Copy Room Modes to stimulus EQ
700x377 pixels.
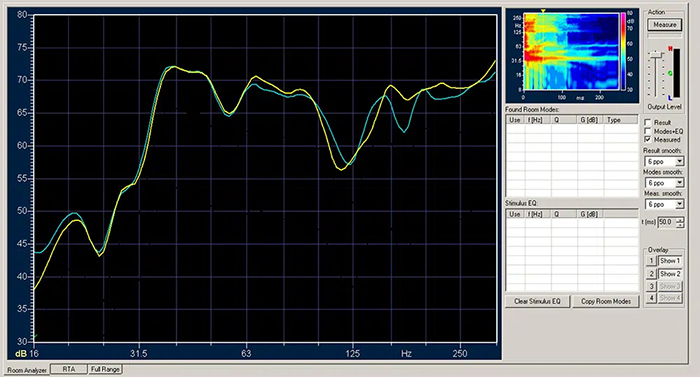tap(606, 302)
